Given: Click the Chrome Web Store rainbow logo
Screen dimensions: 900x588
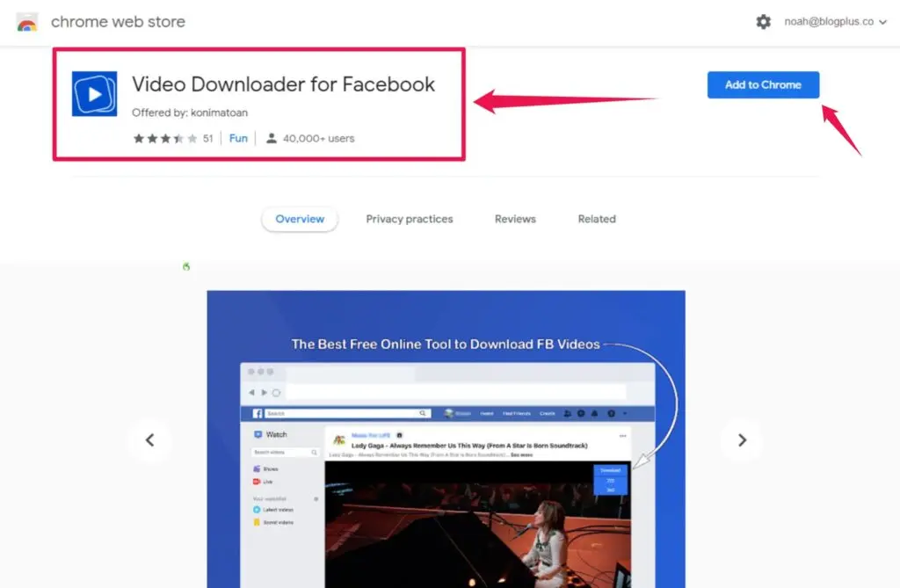Looking at the screenshot, I should point(27,22).
